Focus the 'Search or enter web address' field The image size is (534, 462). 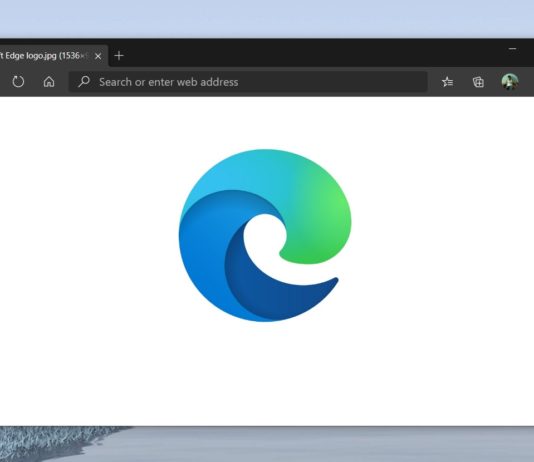click(248, 82)
